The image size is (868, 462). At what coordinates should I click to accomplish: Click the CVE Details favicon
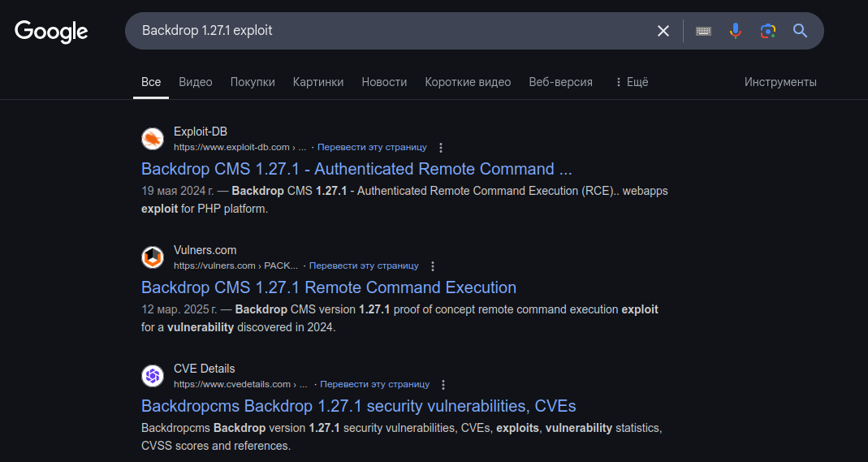[152, 376]
